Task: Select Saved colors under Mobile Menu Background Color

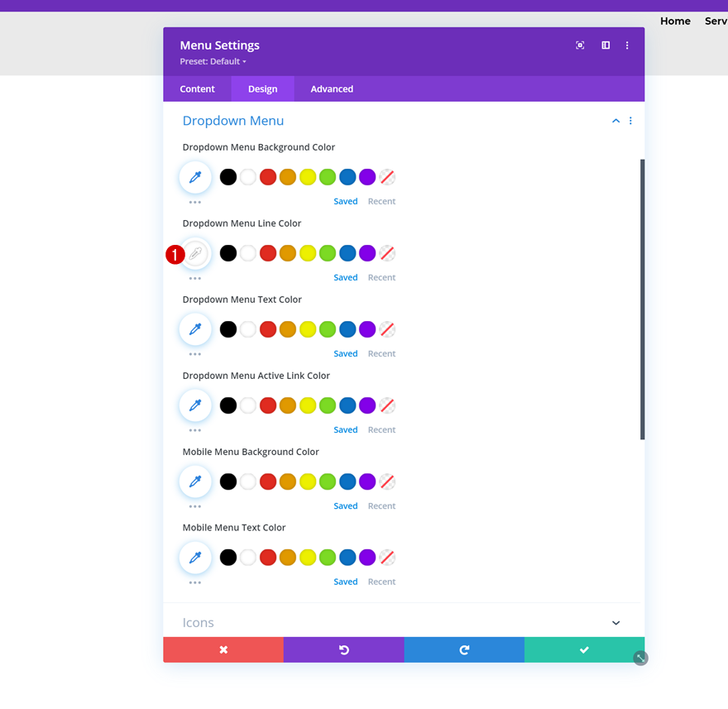Action: point(346,505)
